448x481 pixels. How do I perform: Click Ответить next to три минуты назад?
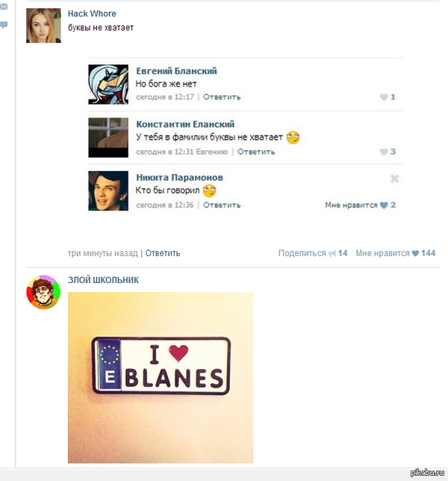163,253
